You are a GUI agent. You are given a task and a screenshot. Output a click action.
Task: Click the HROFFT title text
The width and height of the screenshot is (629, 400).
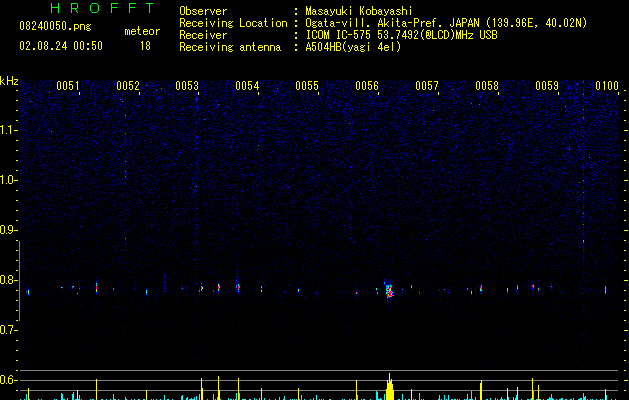(102, 8)
